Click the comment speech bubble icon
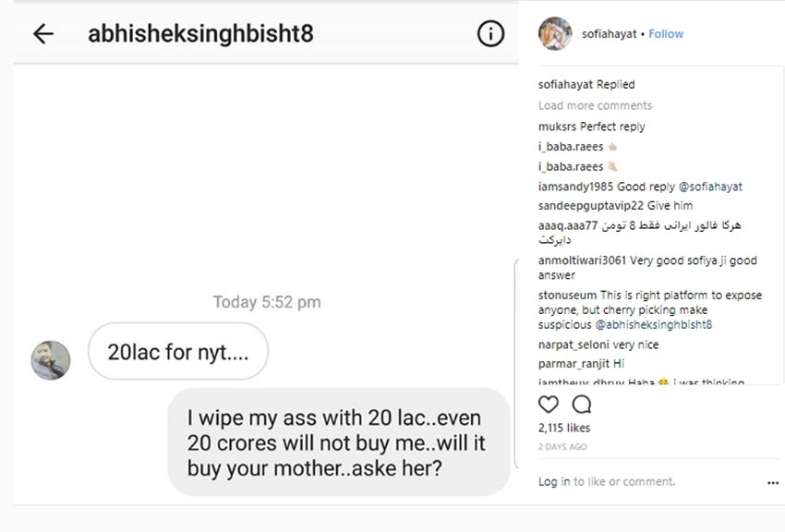 pos(582,405)
